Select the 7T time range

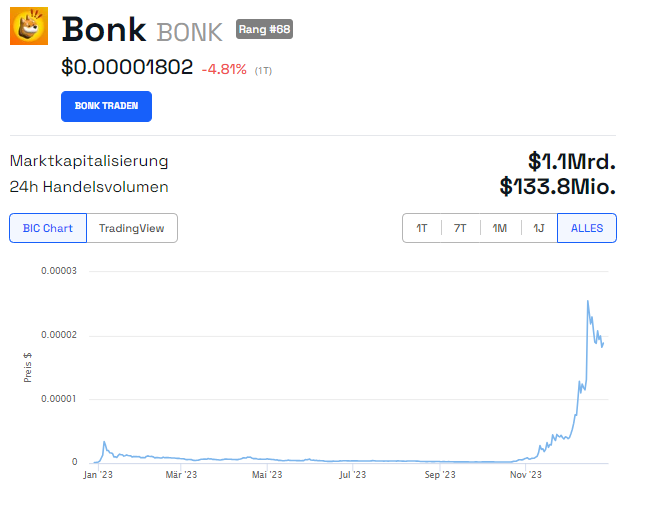click(x=460, y=228)
